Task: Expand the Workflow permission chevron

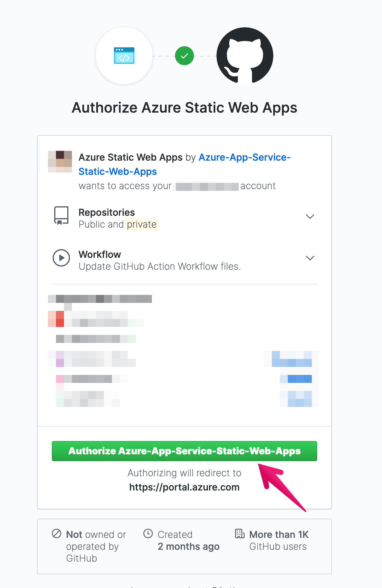Action: [x=310, y=258]
